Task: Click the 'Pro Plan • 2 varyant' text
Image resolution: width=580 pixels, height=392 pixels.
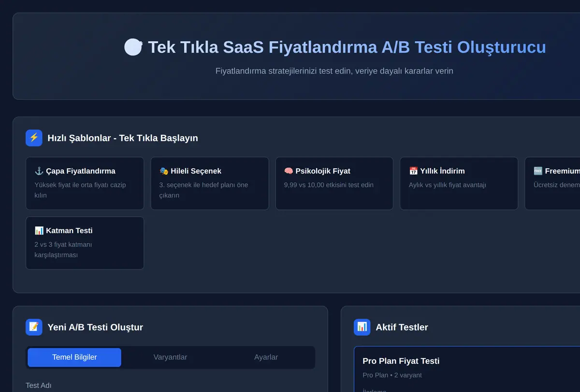Action: click(x=392, y=375)
